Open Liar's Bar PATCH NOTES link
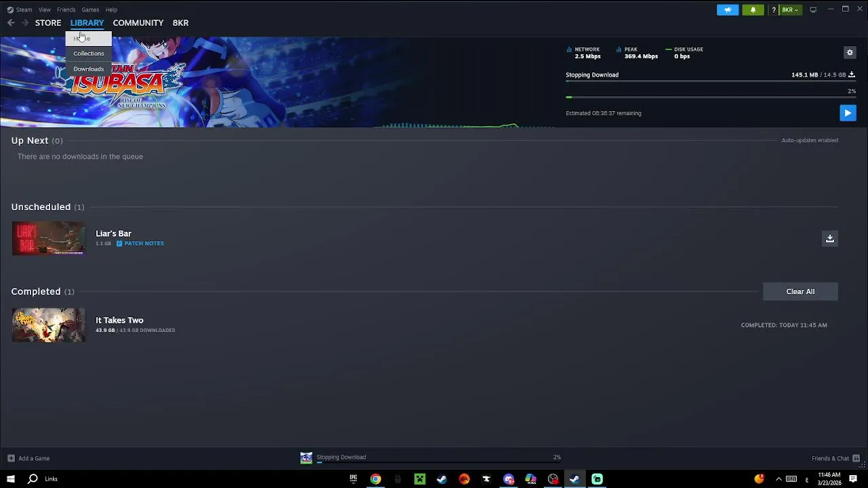This screenshot has height=488, width=868. 140,243
